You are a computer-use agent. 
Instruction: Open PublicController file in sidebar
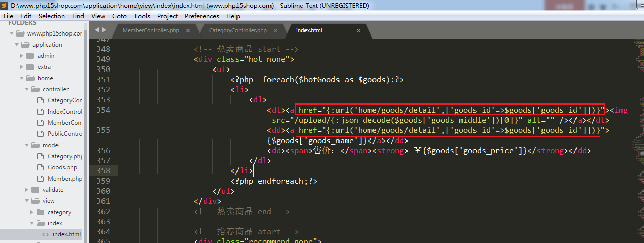pyautogui.click(x=64, y=134)
